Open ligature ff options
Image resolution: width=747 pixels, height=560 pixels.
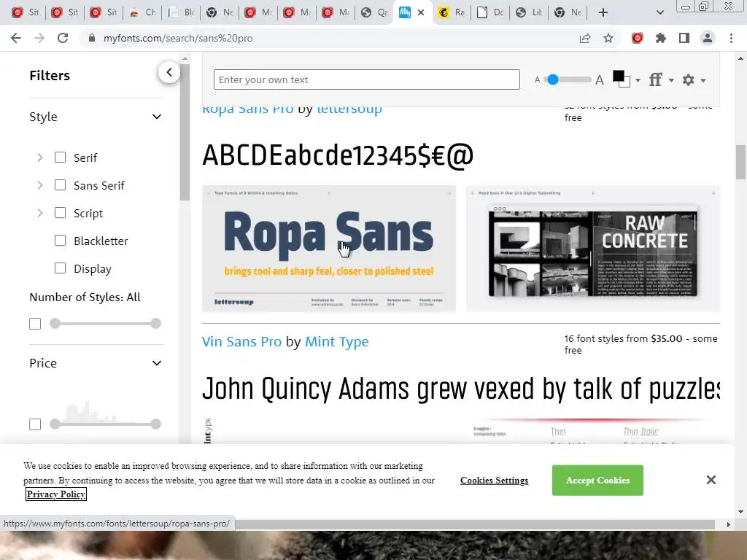coord(656,79)
